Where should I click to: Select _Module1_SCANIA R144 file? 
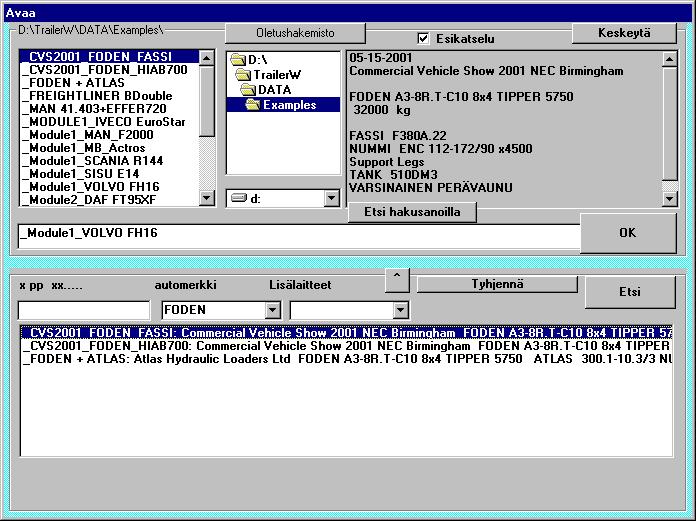pyautogui.click(x=109, y=161)
